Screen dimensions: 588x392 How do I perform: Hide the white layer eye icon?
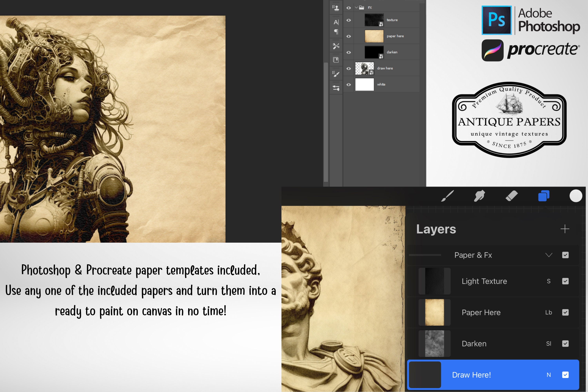point(348,84)
